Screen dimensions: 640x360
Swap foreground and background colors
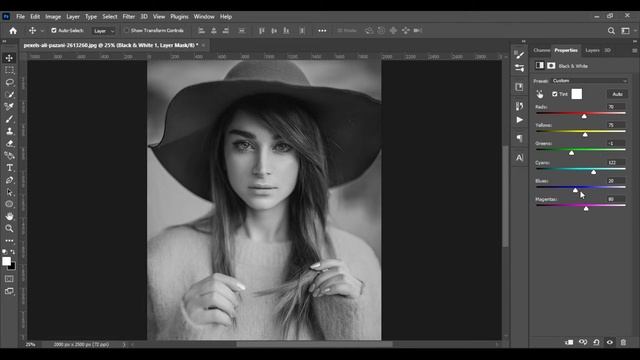(13, 252)
